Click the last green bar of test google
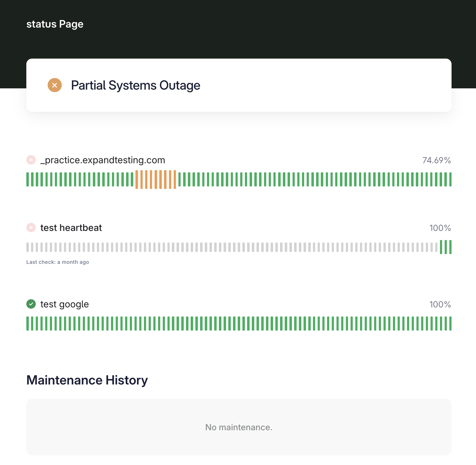Screen dimensions: 476x465 click(450, 324)
